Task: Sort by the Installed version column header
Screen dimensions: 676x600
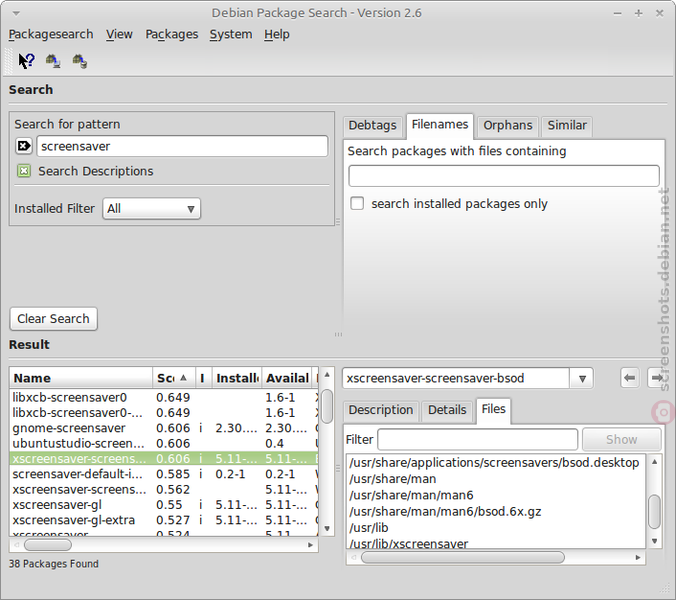Action: (237, 378)
